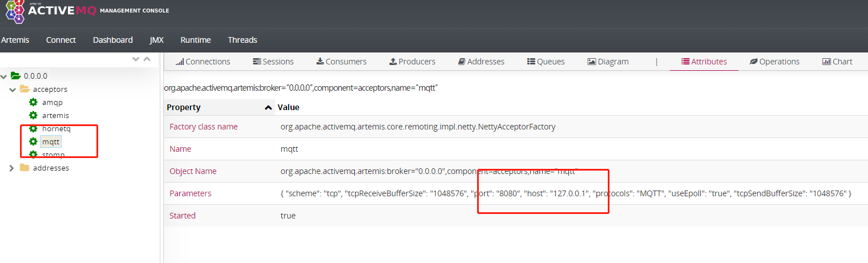Click the acceptors open folder icon

click(x=25, y=89)
